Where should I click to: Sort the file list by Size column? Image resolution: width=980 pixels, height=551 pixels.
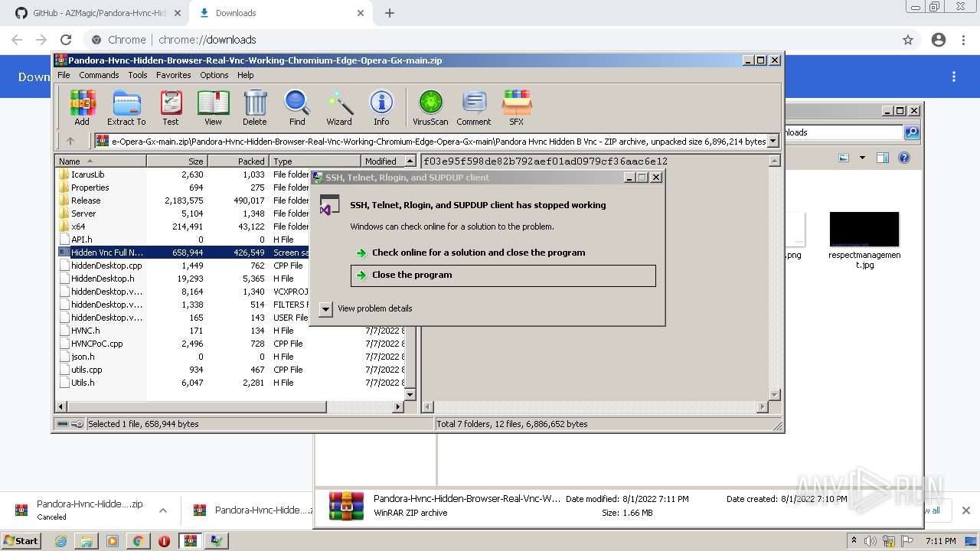[x=178, y=161]
